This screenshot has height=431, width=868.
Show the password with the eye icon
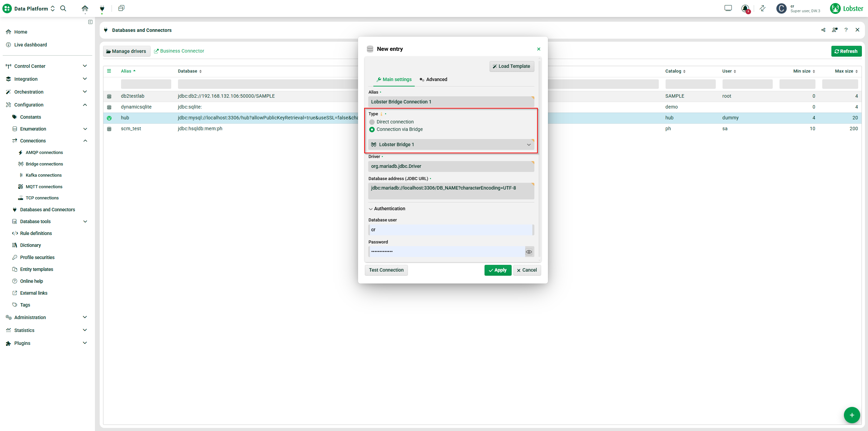(529, 252)
